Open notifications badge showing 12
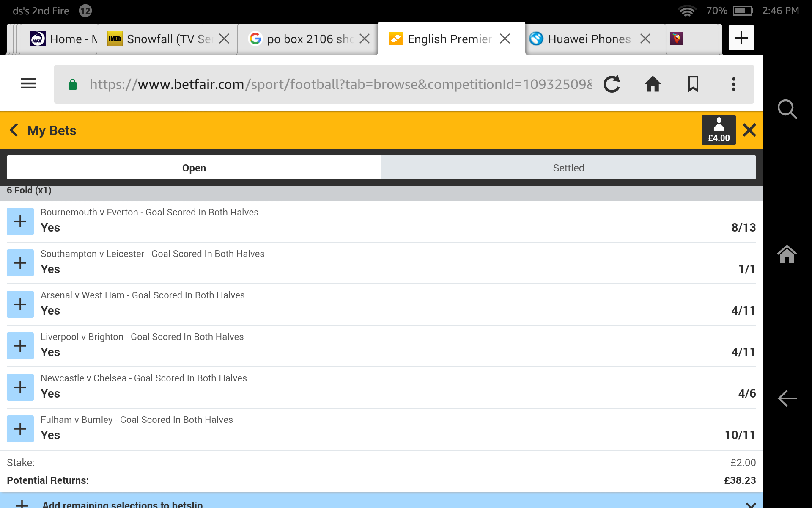812x508 pixels. (x=85, y=11)
